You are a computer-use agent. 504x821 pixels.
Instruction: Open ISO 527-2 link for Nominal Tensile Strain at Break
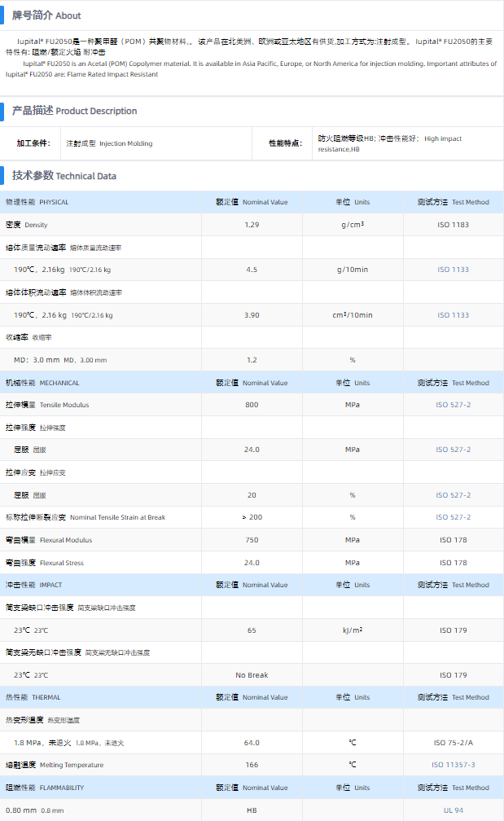click(454, 517)
